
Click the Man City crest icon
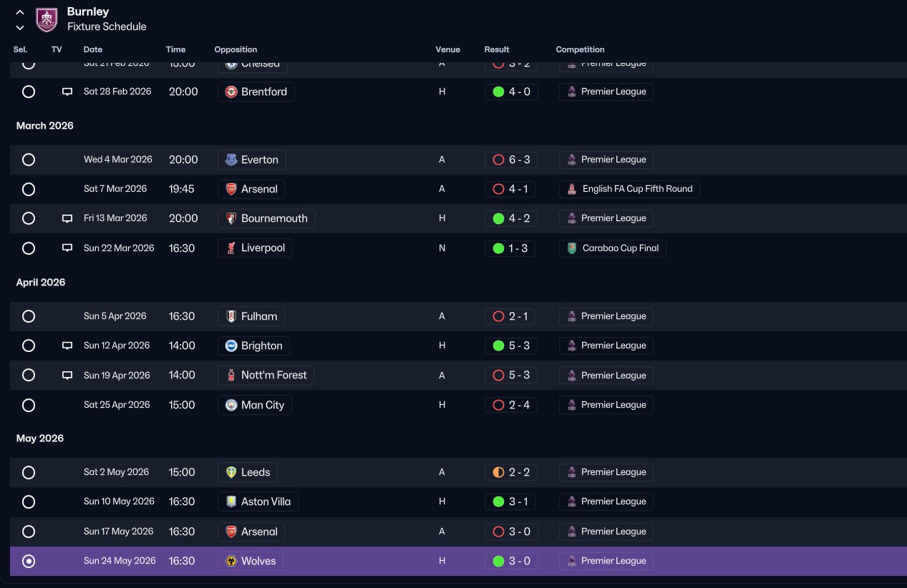[x=231, y=405]
